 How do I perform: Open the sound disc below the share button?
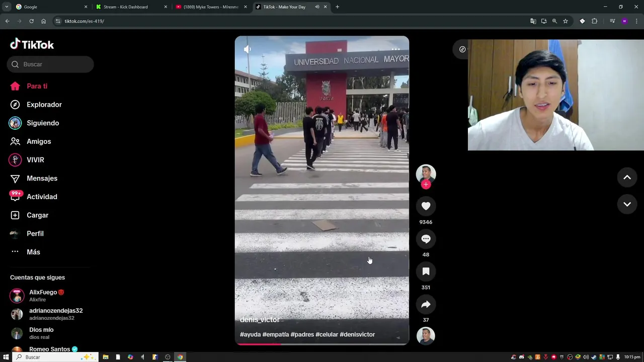426,336
